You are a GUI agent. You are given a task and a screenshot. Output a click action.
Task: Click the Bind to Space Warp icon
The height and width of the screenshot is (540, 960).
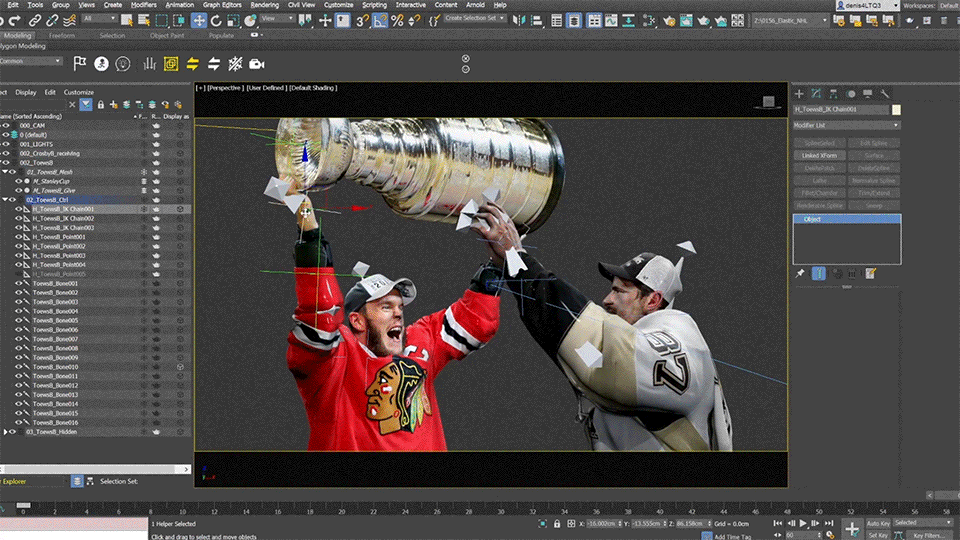[70, 21]
